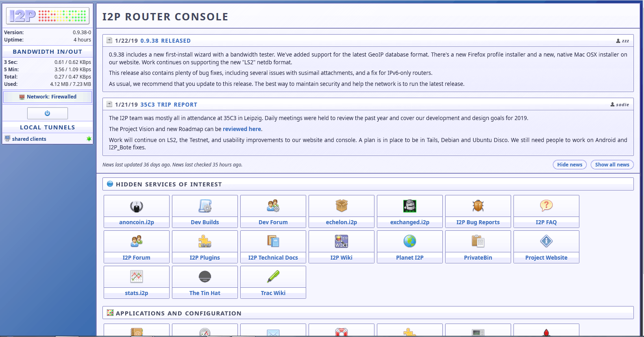Click the Show all news button
Image resolution: width=644 pixels, height=337 pixels.
[612, 164]
